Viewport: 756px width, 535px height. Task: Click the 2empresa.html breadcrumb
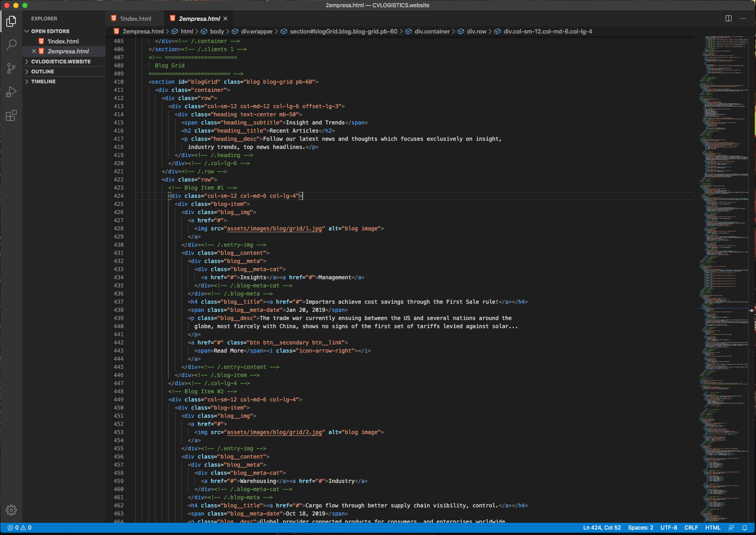click(x=143, y=31)
